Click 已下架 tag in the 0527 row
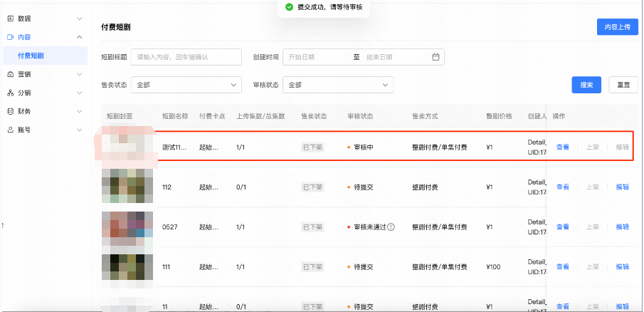The image size is (644, 312). click(x=312, y=227)
